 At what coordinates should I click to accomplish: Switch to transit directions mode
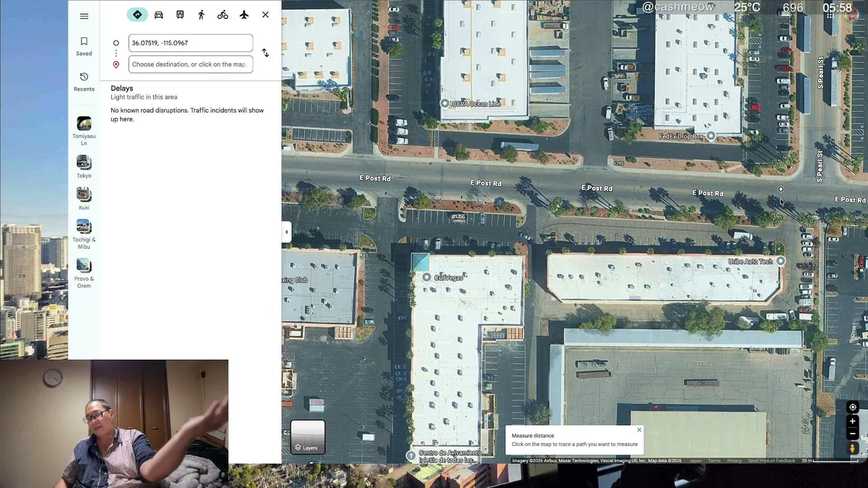pyautogui.click(x=180, y=15)
